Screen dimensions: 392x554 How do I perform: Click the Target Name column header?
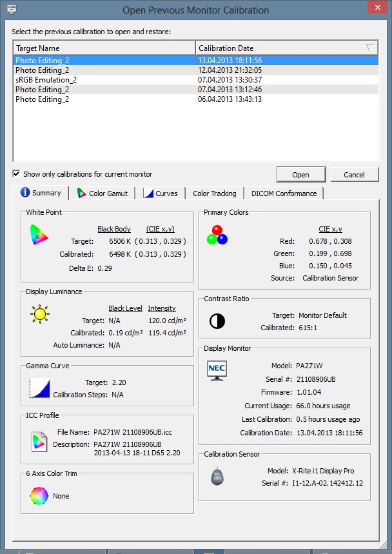103,48
